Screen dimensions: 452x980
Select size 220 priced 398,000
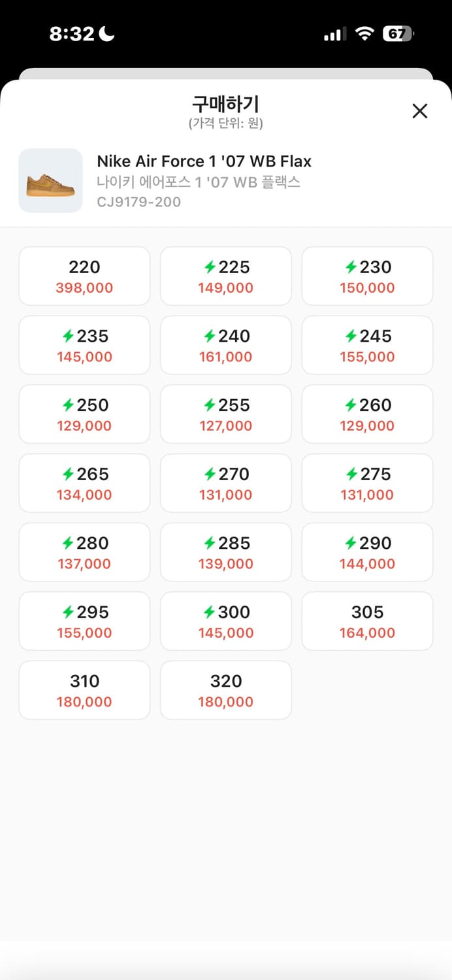84,276
